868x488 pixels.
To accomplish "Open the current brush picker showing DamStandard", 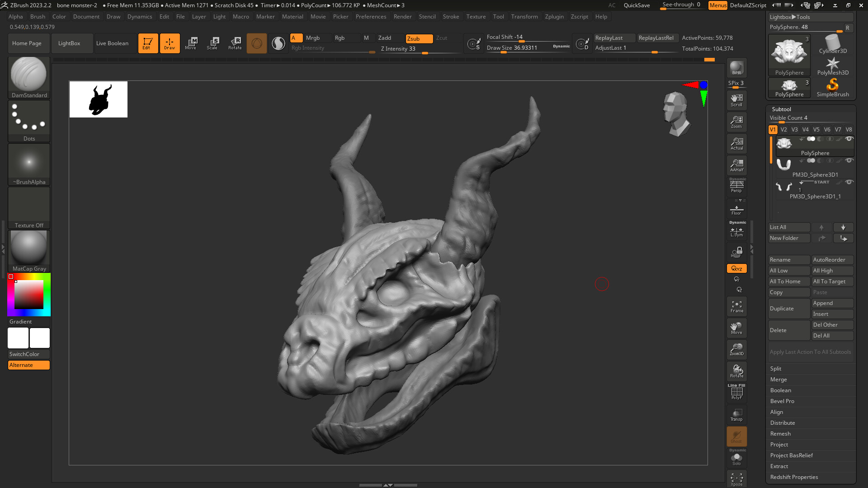I will pyautogui.click(x=28, y=72).
